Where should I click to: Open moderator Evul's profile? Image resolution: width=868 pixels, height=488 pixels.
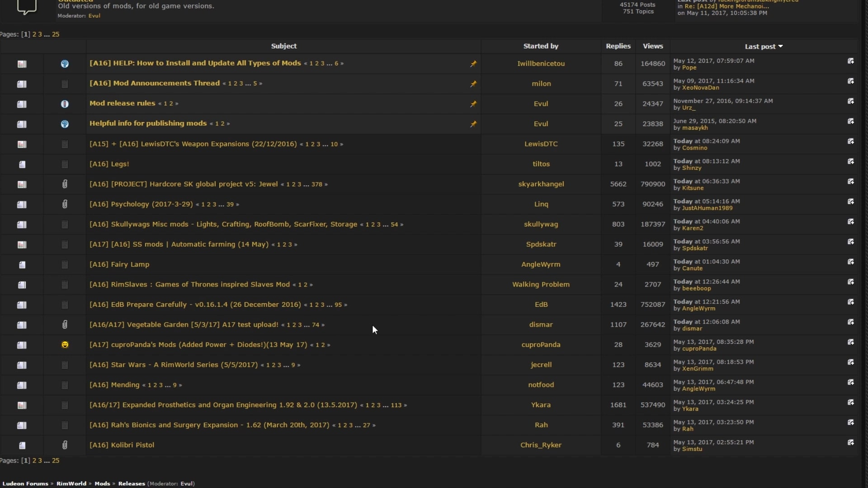(x=94, y=15)
